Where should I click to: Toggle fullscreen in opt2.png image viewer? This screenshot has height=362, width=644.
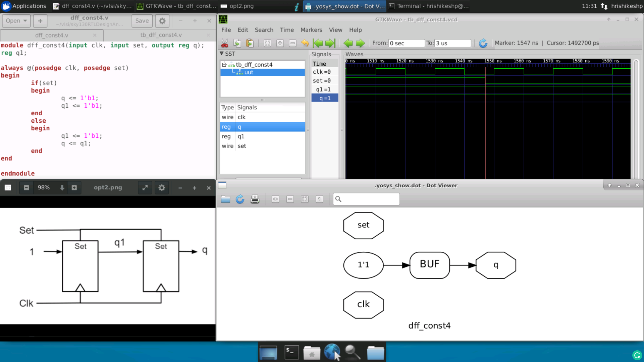click(x=145, y=188)
